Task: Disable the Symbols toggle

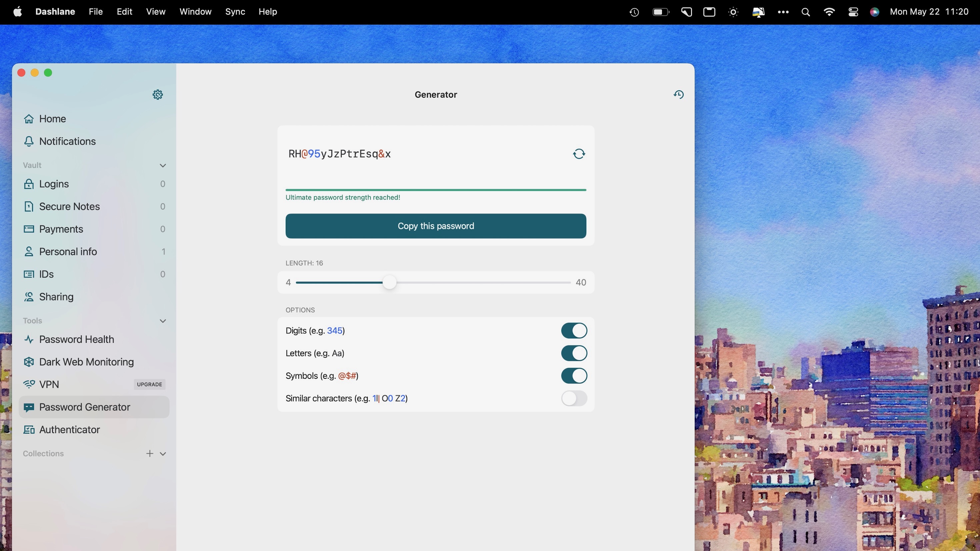Action: coord(574,376)
